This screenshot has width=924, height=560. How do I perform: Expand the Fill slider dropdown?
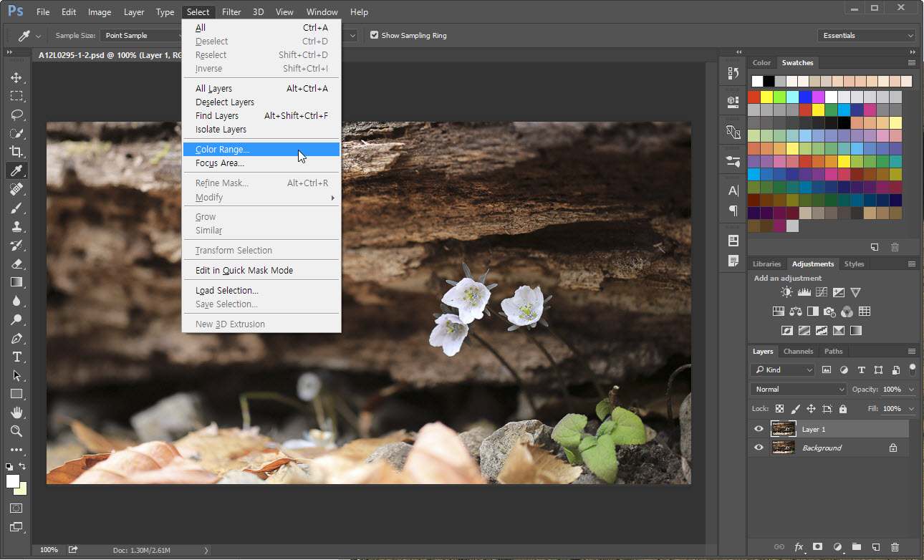[x=911, y=409]
